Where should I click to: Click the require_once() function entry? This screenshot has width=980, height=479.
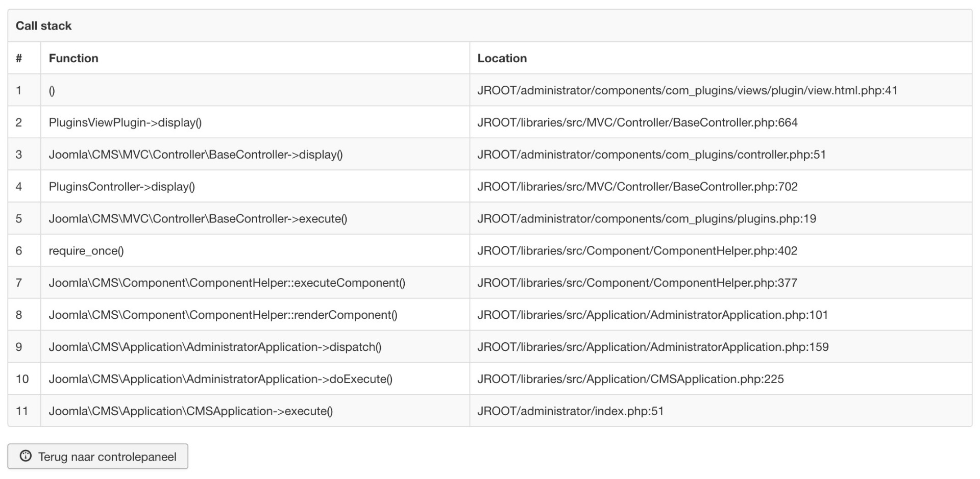[x=86, y=251]
